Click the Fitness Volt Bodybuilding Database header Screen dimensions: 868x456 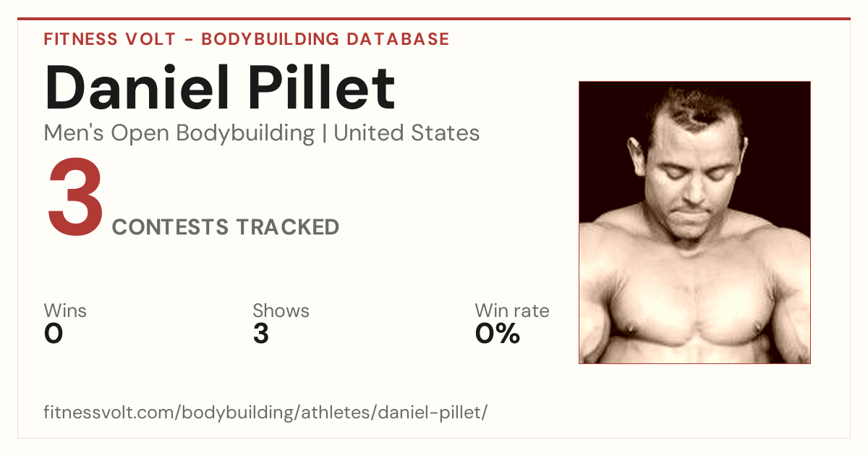[247, 39]
